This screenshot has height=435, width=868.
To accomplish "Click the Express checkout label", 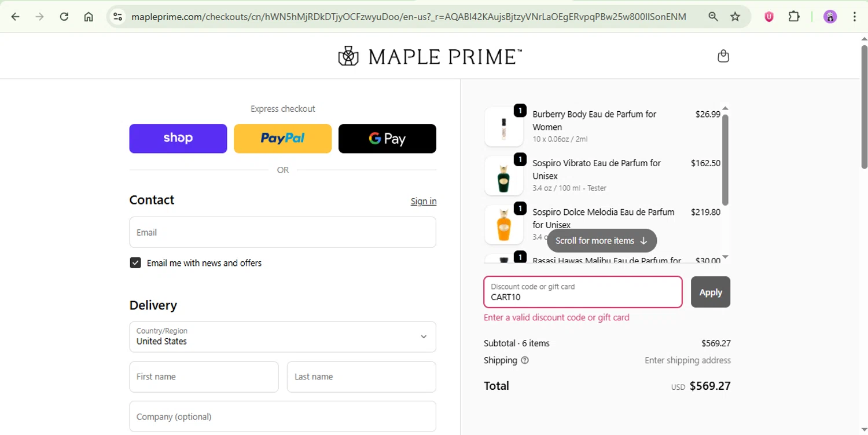I will click(x=282, y=109).
